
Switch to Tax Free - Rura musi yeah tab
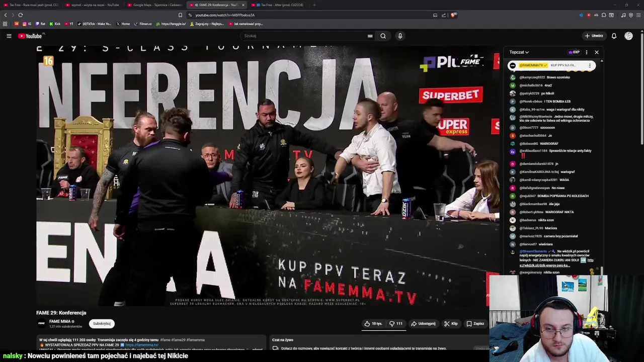31,5
